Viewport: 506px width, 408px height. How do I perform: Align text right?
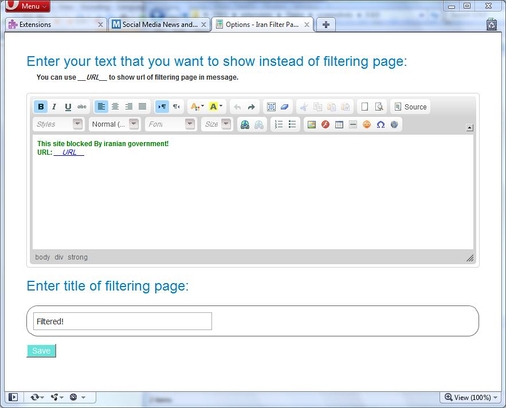129,107
